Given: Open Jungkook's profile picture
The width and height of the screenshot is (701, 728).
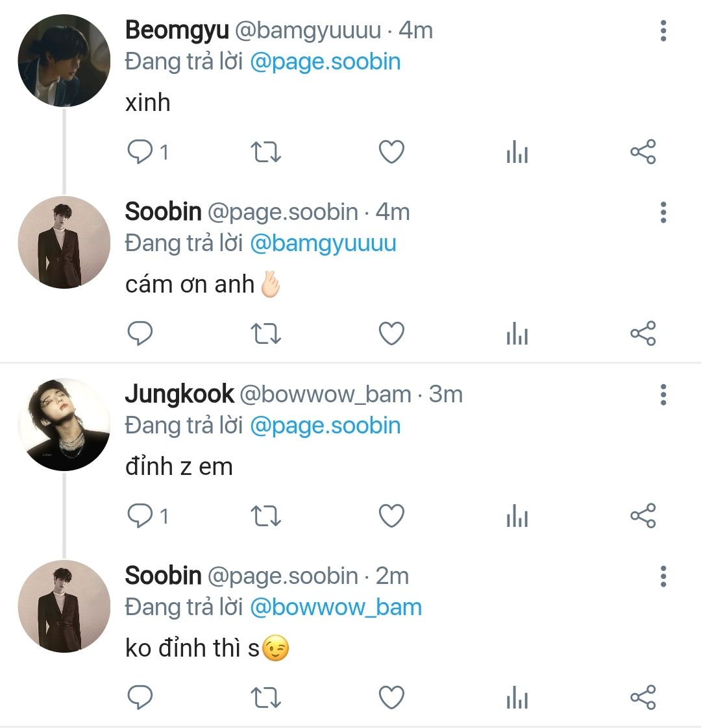Looking at the screenshot, I should coord(64,424).
